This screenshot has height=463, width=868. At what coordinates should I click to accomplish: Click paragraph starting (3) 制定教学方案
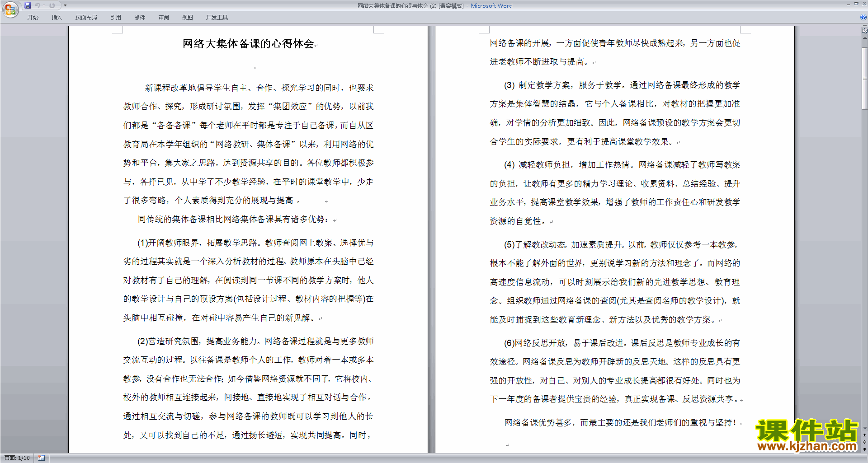point(615,113)
